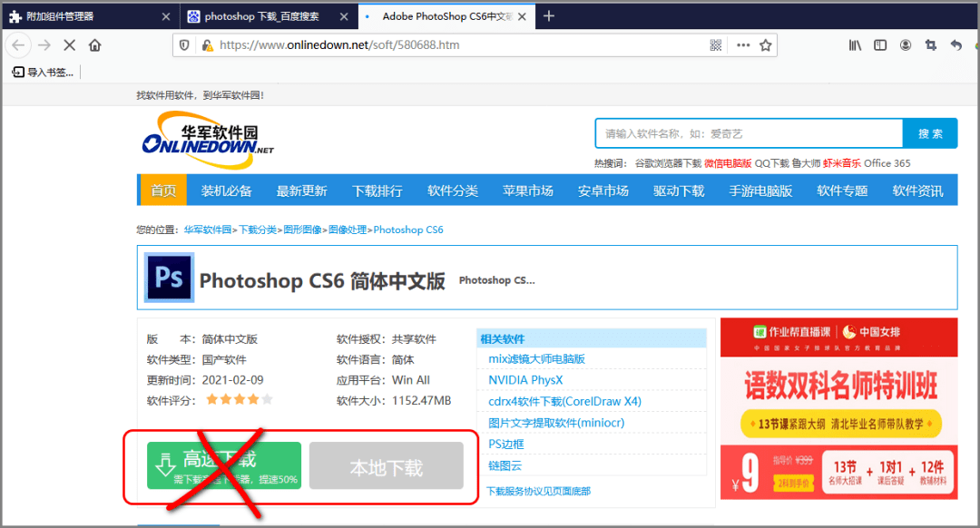The height and width of the screenshot is (528, 980).
Task: Open 软件专题 in the navigation bar
Action: point(842,191)
